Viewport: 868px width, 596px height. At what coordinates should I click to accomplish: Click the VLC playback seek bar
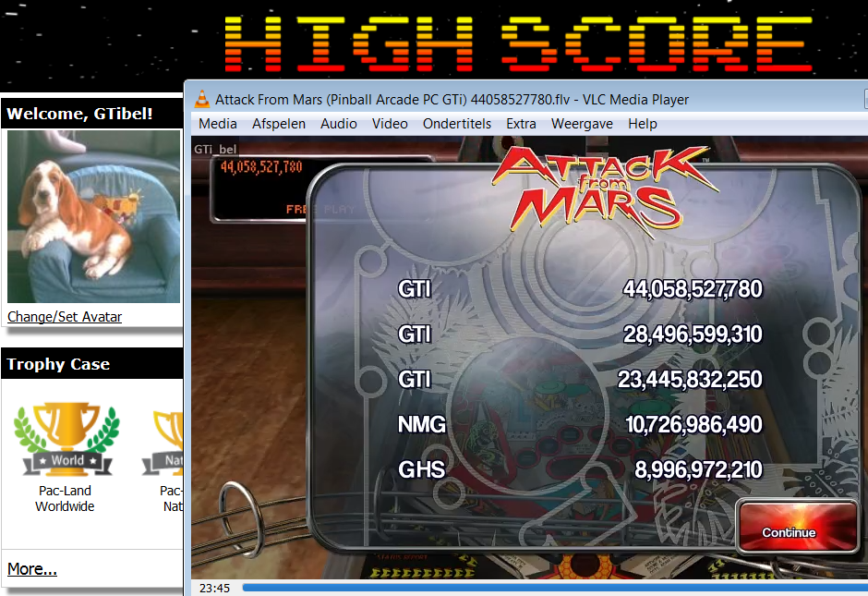[x=555, y=587]
